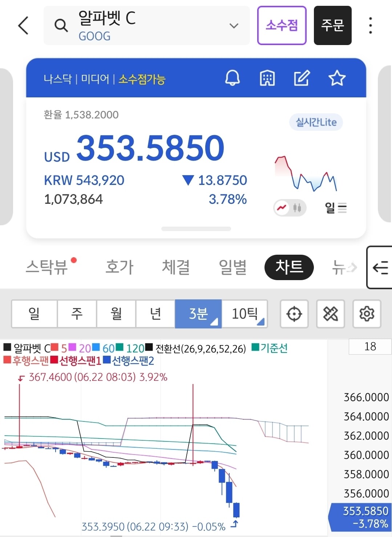Open the side menu list-arrow icon

click(380, 267)
